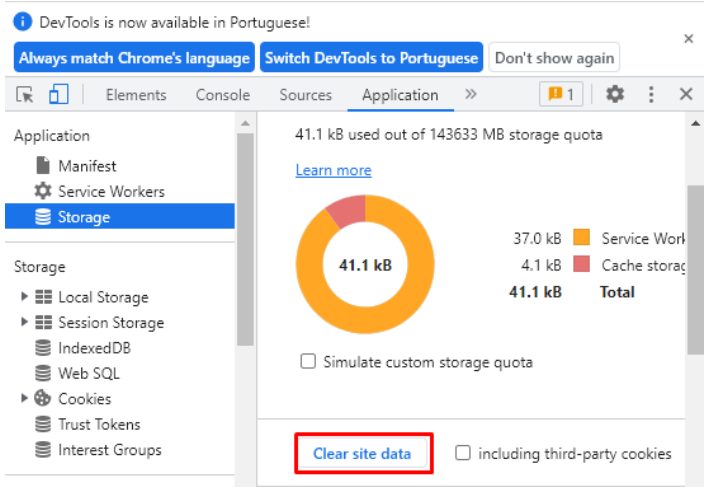
Task: Click the Session Storage grid icon
Action: (x=44, y=322)
